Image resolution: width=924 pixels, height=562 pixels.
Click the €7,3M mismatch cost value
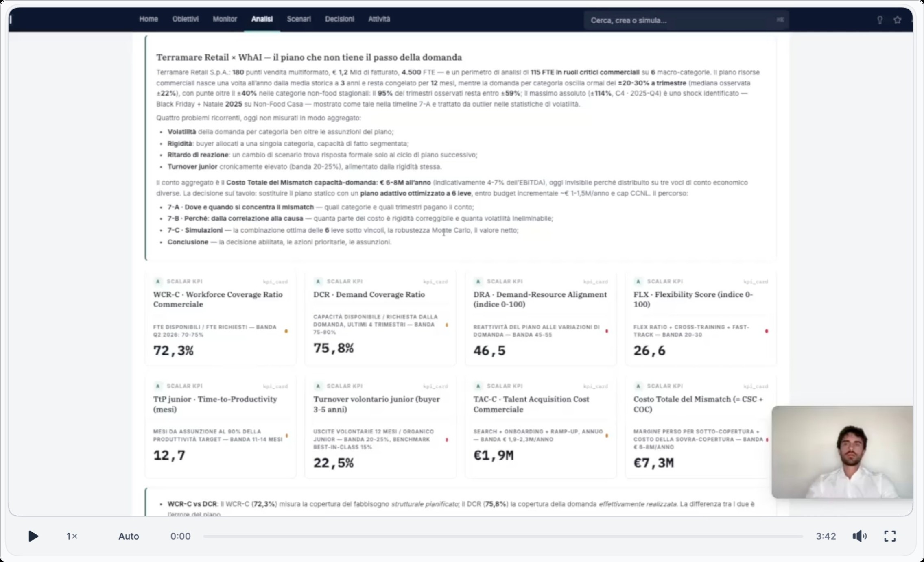(653, 463)
